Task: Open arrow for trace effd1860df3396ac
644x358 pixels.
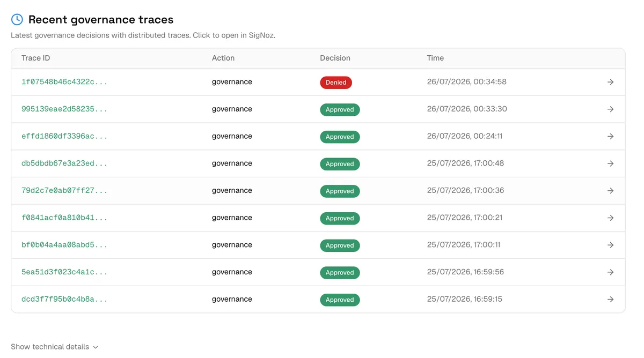Action: [610, 137]
